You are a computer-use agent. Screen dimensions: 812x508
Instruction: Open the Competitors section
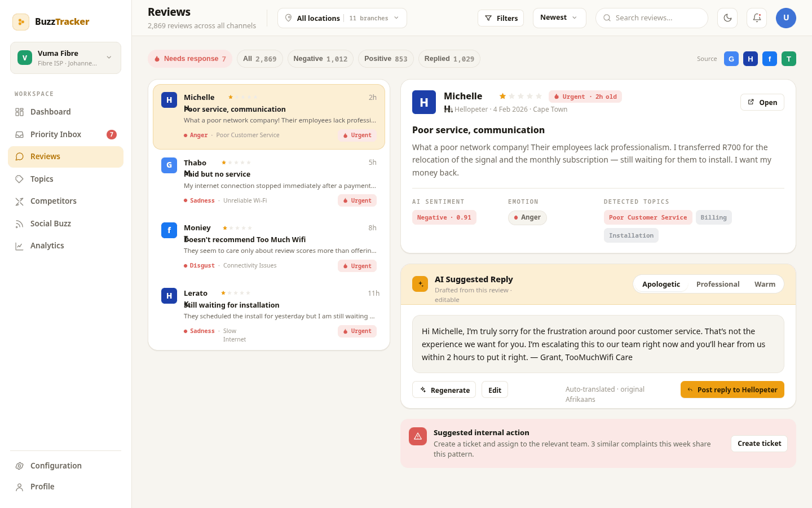pos(65,201)
